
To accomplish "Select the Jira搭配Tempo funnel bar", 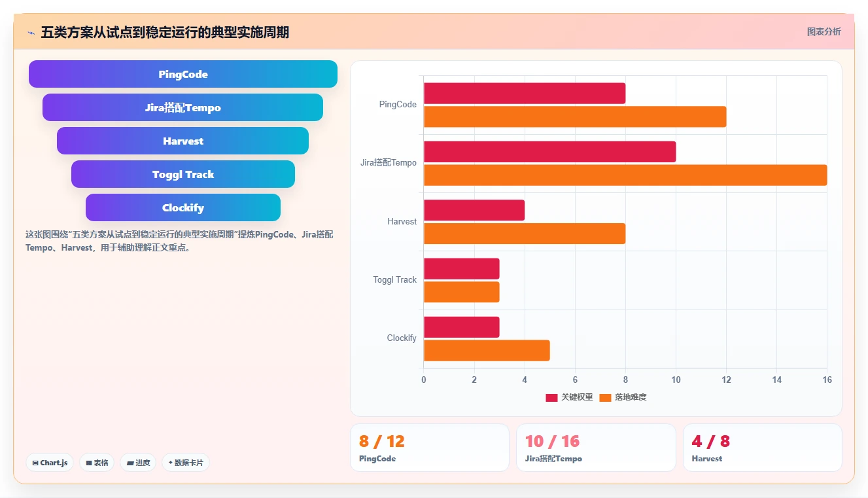I will pos(183,107).
